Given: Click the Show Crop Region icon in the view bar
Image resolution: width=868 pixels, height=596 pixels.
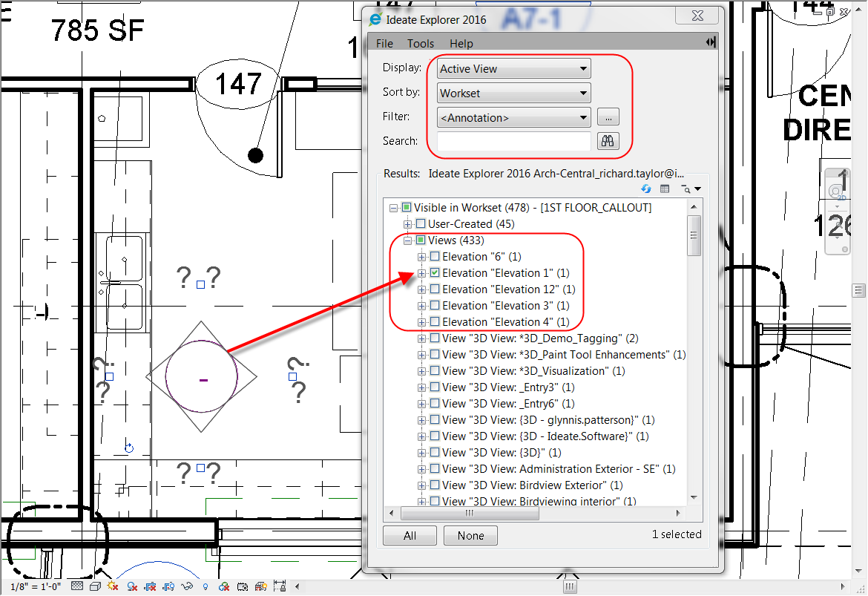Looking at the screenshot, I should pos(168,586).
